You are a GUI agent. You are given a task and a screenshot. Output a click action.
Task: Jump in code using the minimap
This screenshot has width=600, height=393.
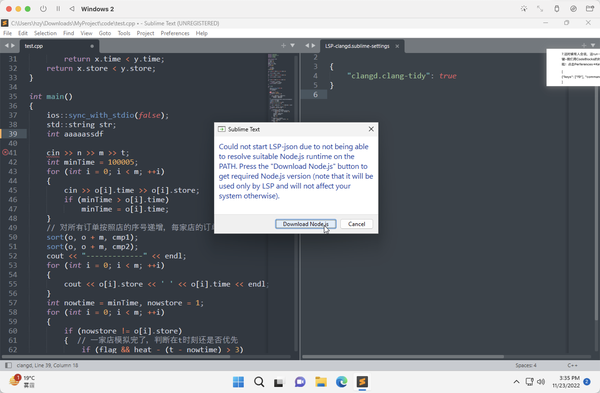point(280,88)
